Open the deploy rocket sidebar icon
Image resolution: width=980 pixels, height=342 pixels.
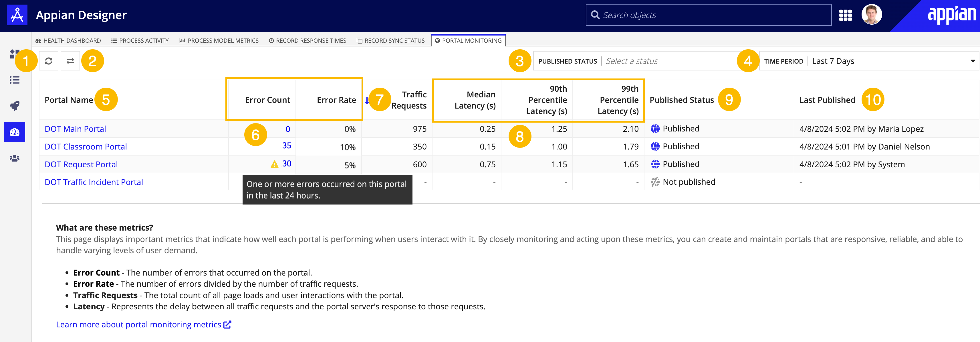15,106
